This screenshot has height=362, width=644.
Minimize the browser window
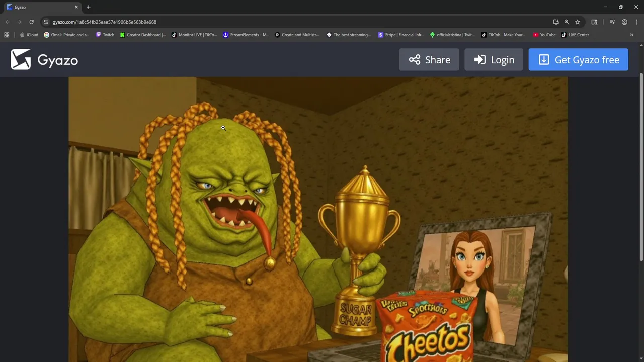tap(605, 7)
